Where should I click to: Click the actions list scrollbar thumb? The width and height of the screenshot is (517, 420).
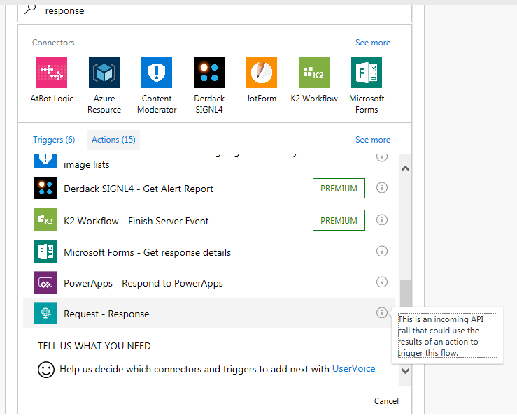click(x=406, y=294)
